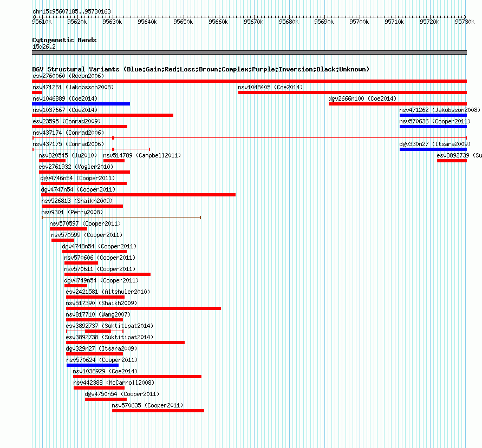Open nsv570606 (Cooper2011) entry
The width and height of the screenshot is (482, 448).
100,258
